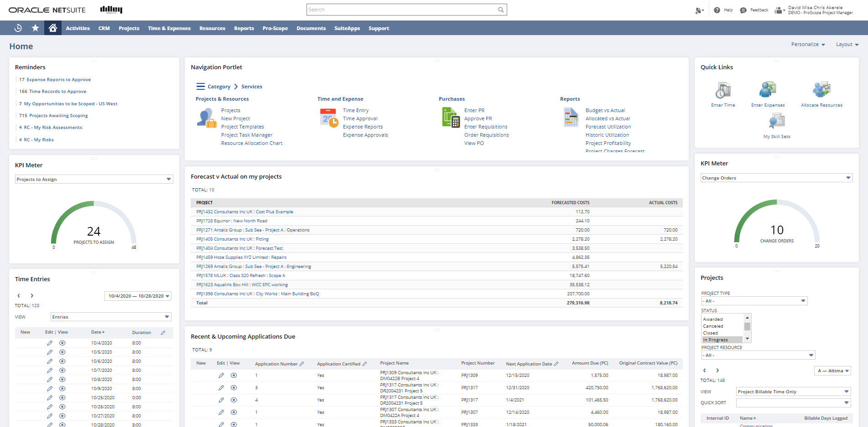Click the 'Budget vs Actual' report link
This screenshot has height=427, width=868.
coord(606,110)
